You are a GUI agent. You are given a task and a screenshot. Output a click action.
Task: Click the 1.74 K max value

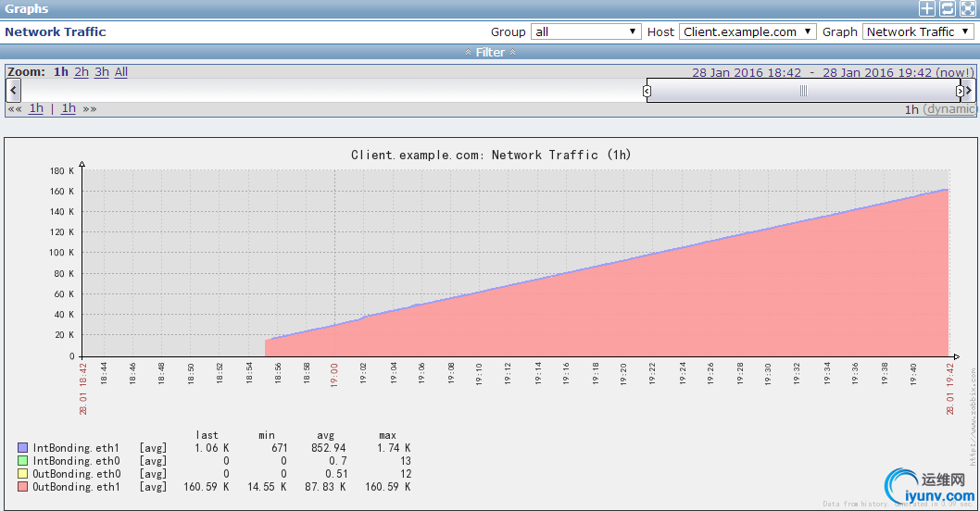394,448
